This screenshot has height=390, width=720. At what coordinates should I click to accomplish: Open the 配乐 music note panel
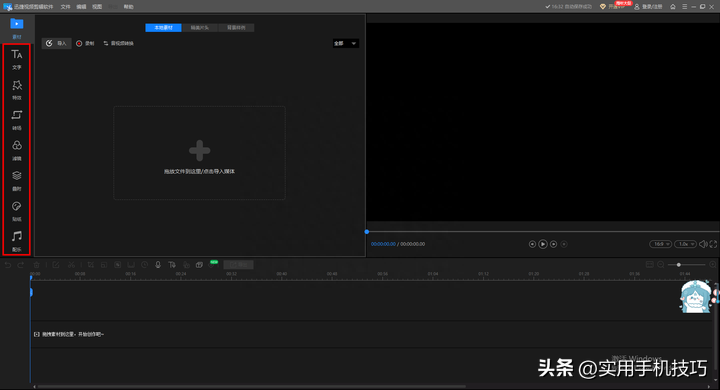(17, 241)
